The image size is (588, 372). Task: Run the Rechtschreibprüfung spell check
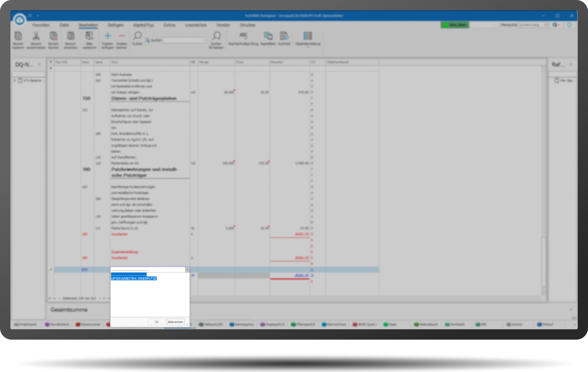[243, 37]
